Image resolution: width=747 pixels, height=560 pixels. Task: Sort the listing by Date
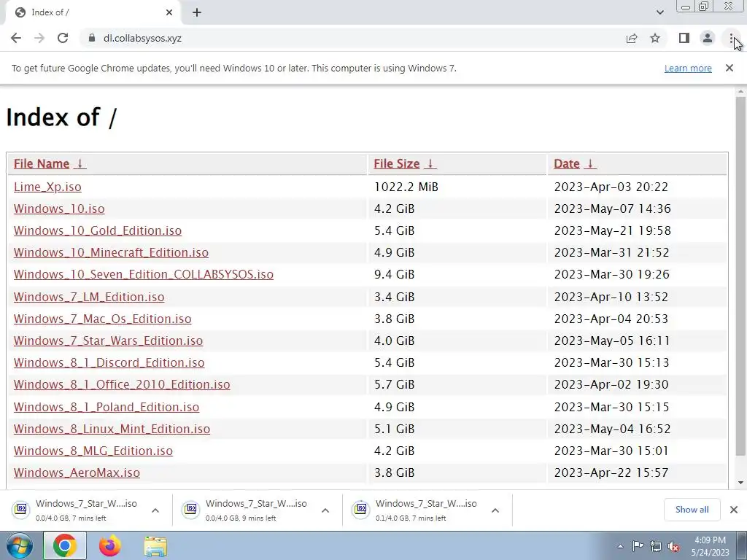point(566,163)
